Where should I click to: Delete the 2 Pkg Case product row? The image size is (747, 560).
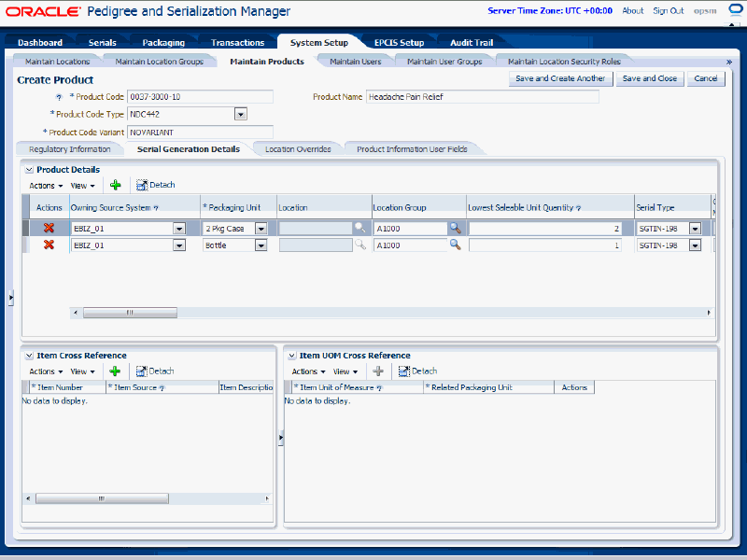click(x=49, y=228)
